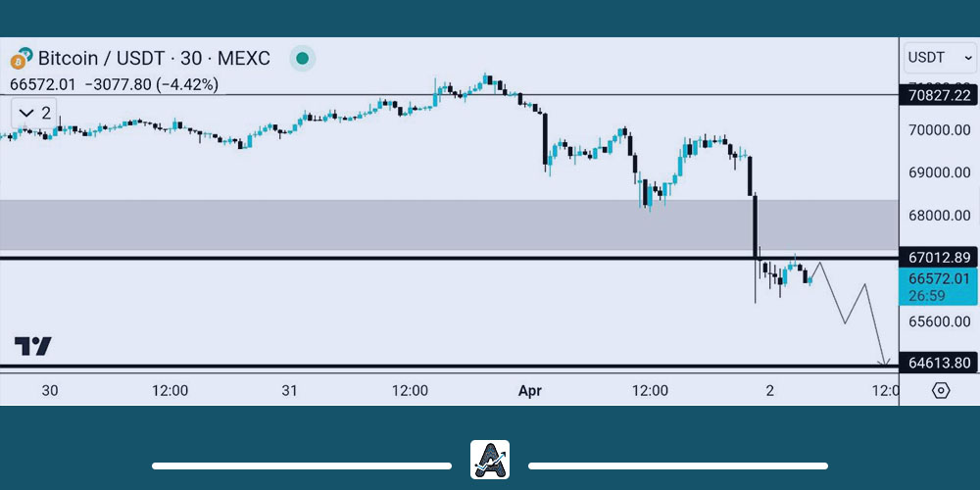Click the green market status indicator
Viewport: 980px width, 490px height.
coord(303,59)
